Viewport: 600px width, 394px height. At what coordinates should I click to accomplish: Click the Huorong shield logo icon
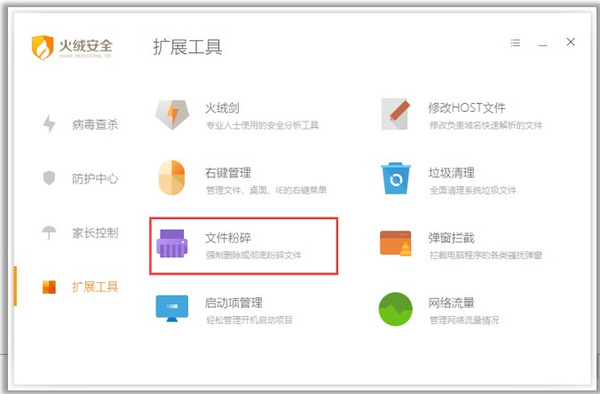[x=42, y=47]
